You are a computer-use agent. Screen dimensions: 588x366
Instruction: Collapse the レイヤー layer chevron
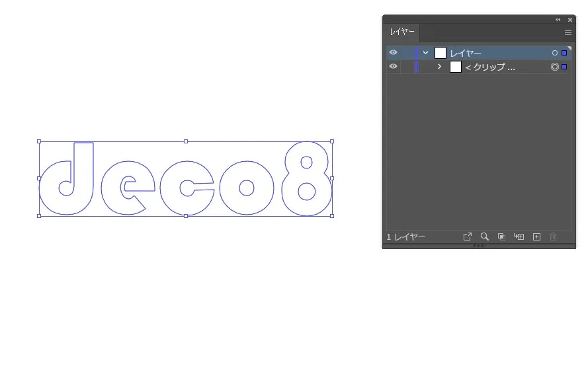click(425, 53)
